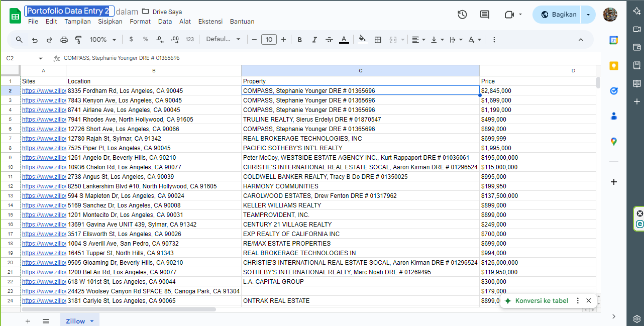Open share options dropdown arrow
This screenshot has width=644, height=326.
pos(588,15)
